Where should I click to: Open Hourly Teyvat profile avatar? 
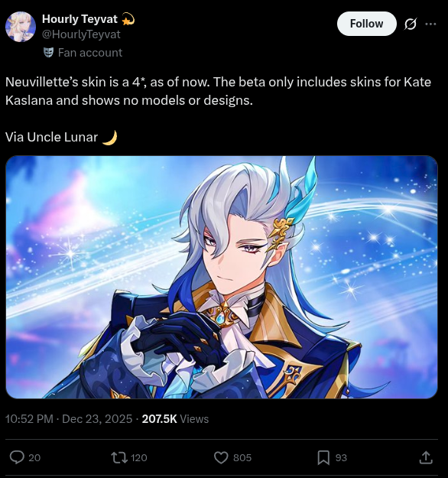point(21,27)
